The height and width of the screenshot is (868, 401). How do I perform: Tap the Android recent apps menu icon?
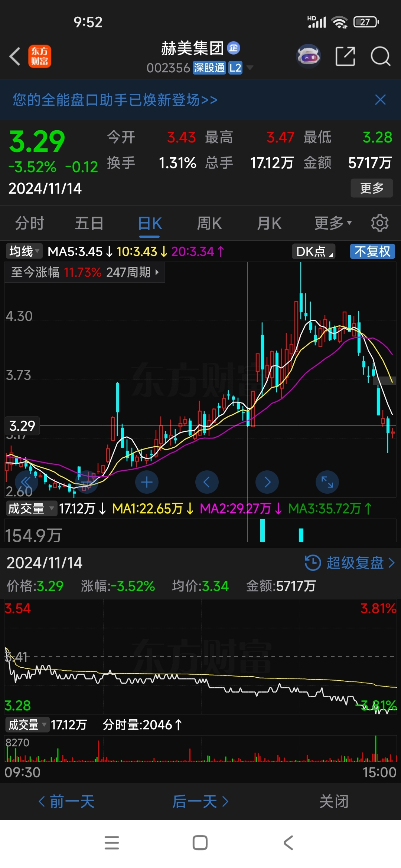[x=112, y=843]
